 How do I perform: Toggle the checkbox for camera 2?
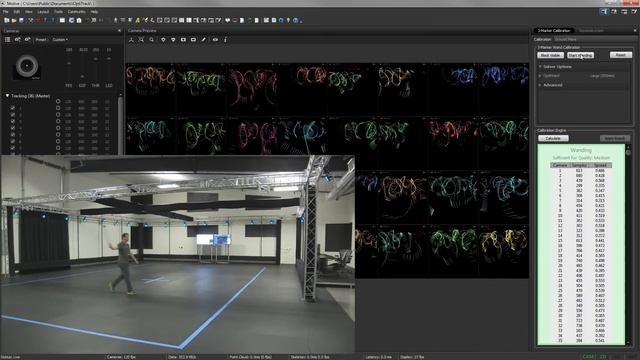pyautogui.click(x=13, y=115)
